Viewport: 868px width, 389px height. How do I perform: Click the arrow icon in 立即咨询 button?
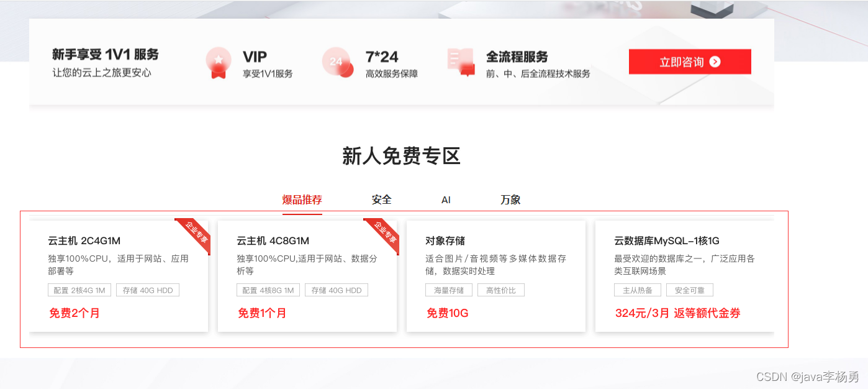pyautogui.click(x=715, y=62)
